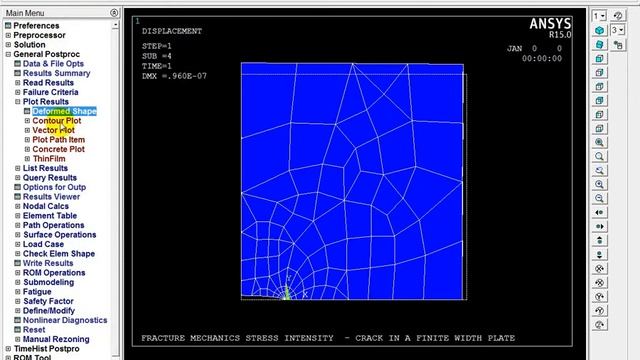
Task: Open Write Results dialog
Action: tap(48, 263)
